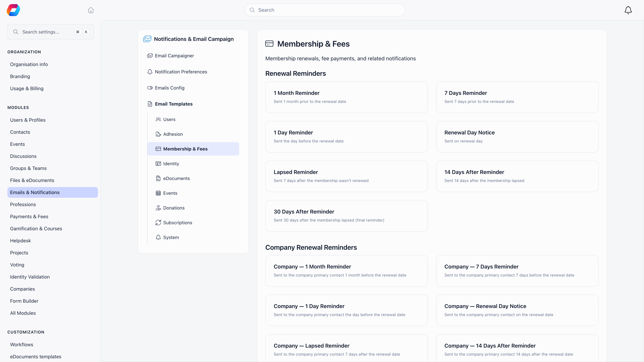
Task: Open the Renewal Day Notice template card
Action: tap(517, 137)
